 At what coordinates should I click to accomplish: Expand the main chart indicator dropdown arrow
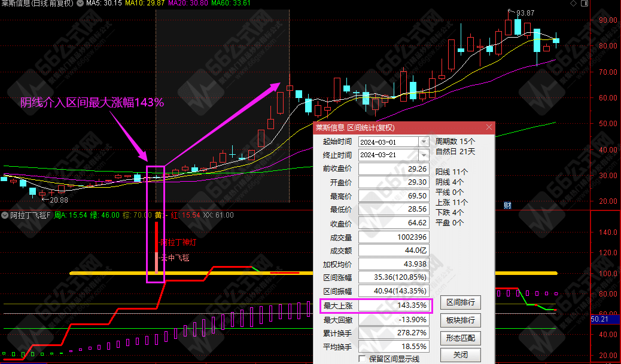pos(81,4)
